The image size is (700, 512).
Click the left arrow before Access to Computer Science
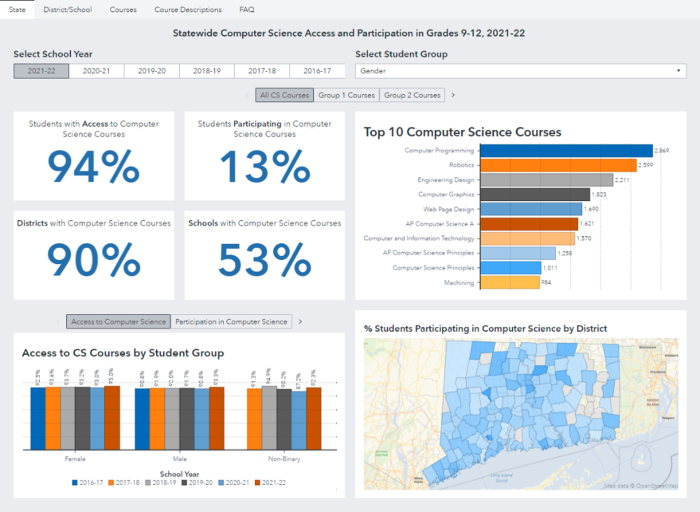[x=59, y=322]
